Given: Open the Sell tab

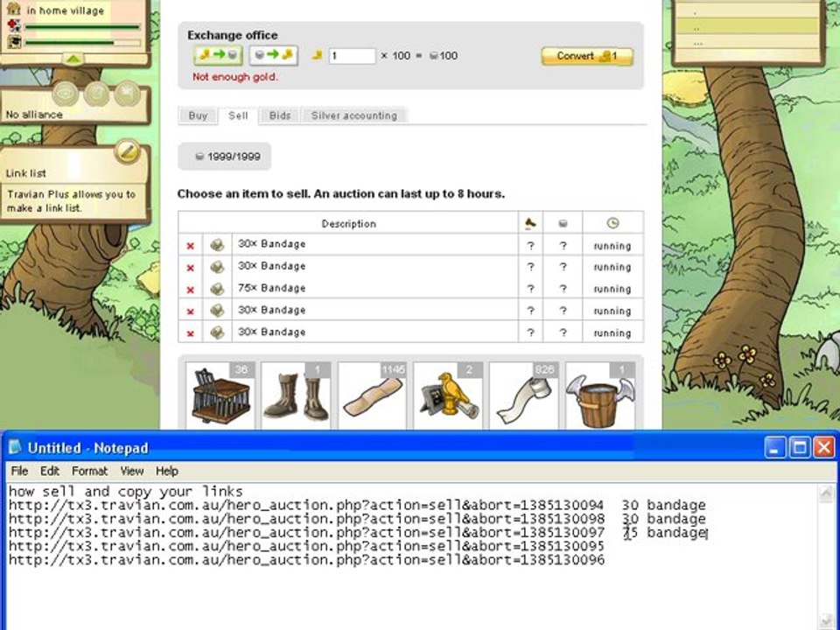Looking at the screenshot, I should click(x=238, y=115).
